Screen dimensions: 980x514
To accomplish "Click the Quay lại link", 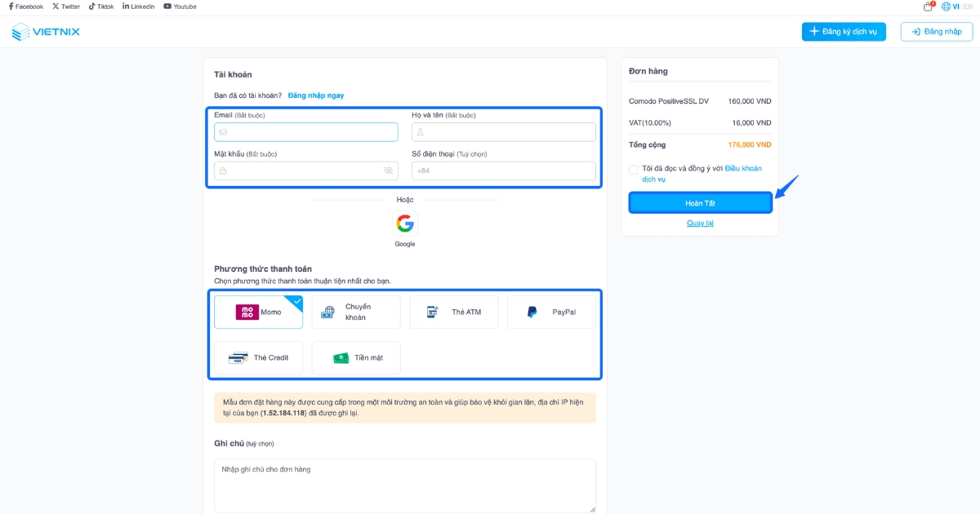I will click(x=700, y=223).
